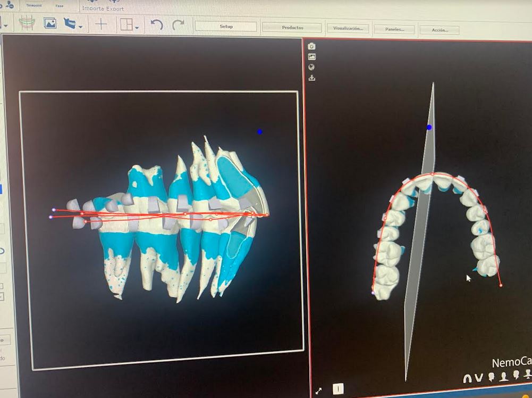Open the Visualización menu
Image resolution: width=532 pixels, height=398 pixels.
coord(348,28)
